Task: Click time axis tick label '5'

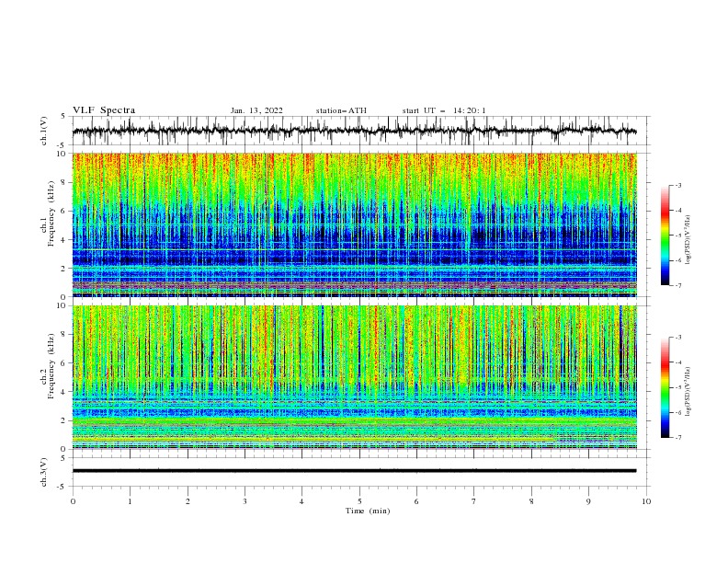Action: (x=359, y=501)
